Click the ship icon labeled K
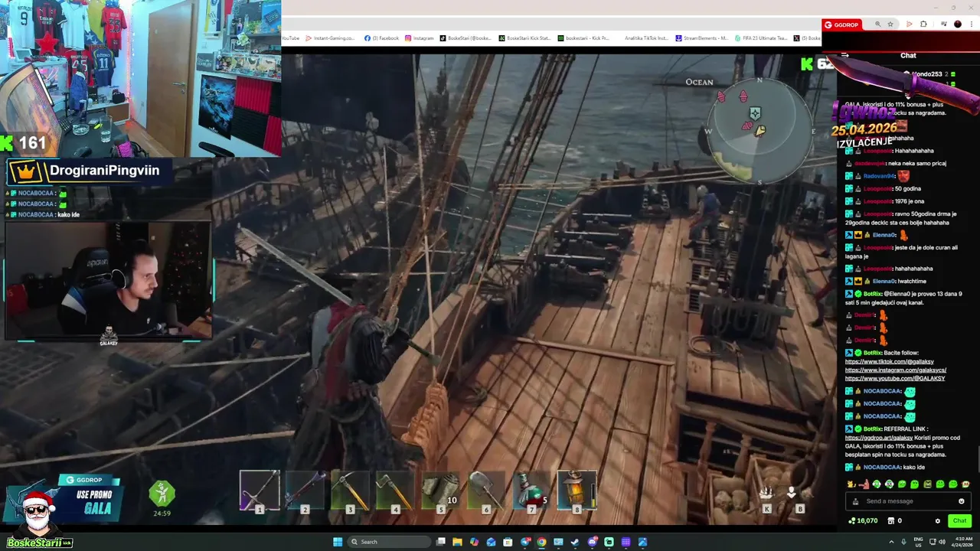This screenshot has width=980, height=551. 766,492
